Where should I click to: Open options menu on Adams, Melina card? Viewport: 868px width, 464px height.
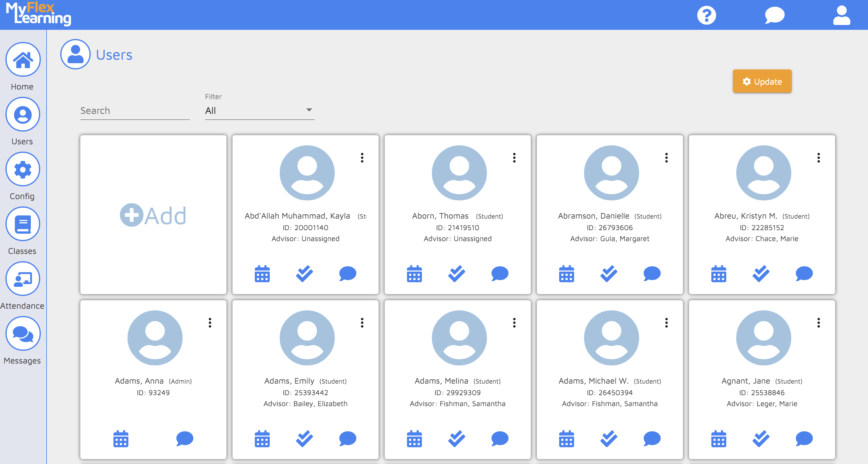pyautogui.click(x=514, y=323)
